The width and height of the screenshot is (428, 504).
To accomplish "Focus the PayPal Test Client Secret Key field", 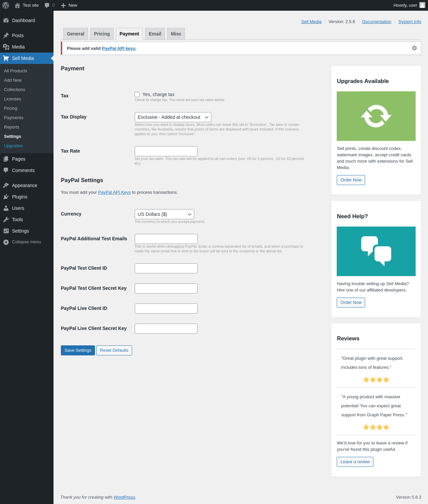I will click(x=166, y=288).
